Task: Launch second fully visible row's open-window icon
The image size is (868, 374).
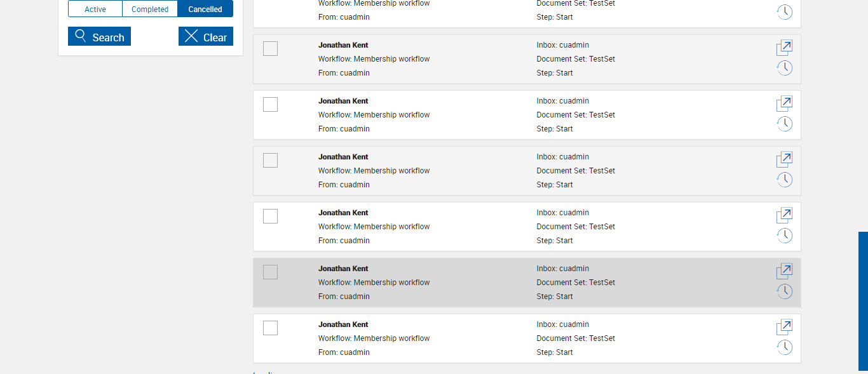Action: 785,104
